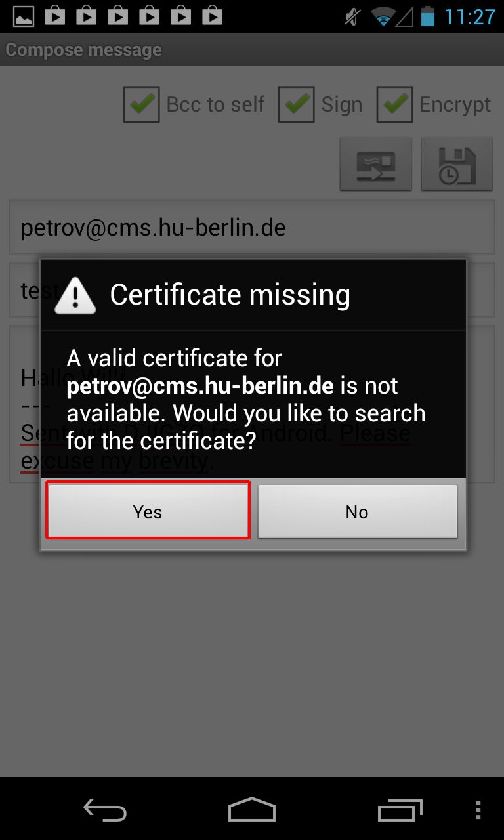Tap the battery indicator icon
Viewport: 504px width, 840px height.
428,16
